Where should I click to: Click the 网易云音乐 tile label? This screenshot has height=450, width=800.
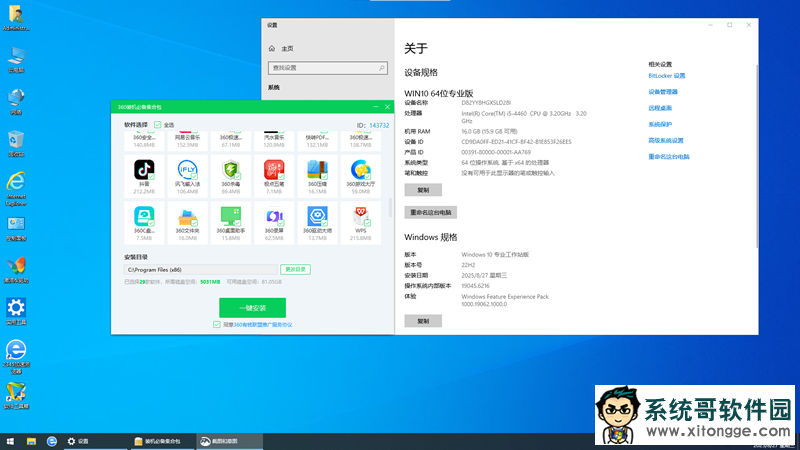click(x=187, y=138)
